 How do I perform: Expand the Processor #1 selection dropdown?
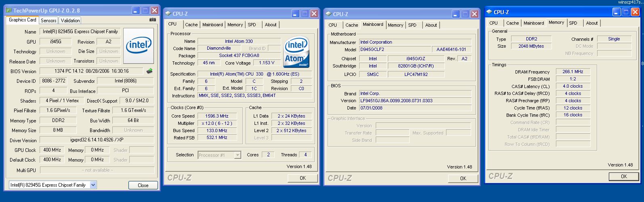238,155
